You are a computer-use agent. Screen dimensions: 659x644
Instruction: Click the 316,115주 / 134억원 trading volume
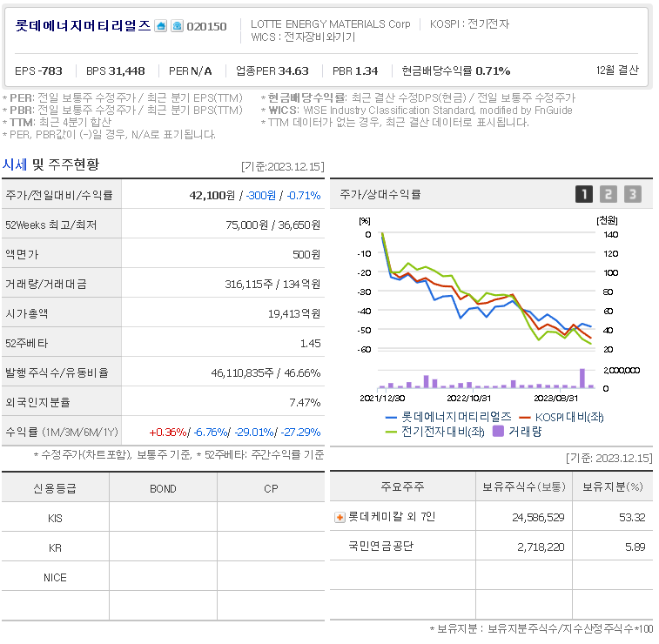(x=272, y=285)
